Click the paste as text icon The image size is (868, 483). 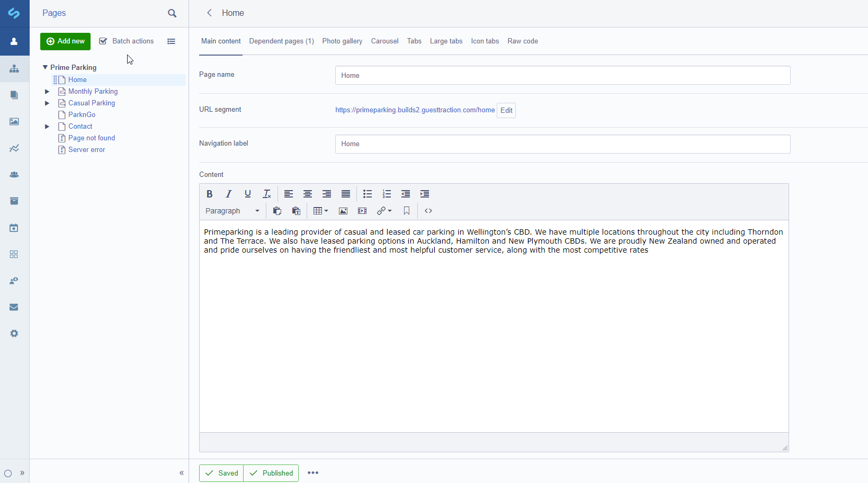tap(296, 211)
